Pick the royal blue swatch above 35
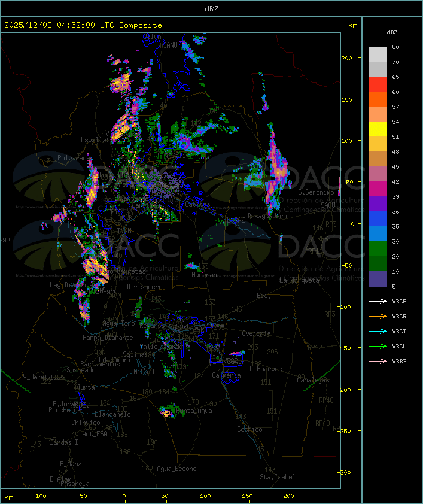 pyautogui.click(x=378, y=218)
